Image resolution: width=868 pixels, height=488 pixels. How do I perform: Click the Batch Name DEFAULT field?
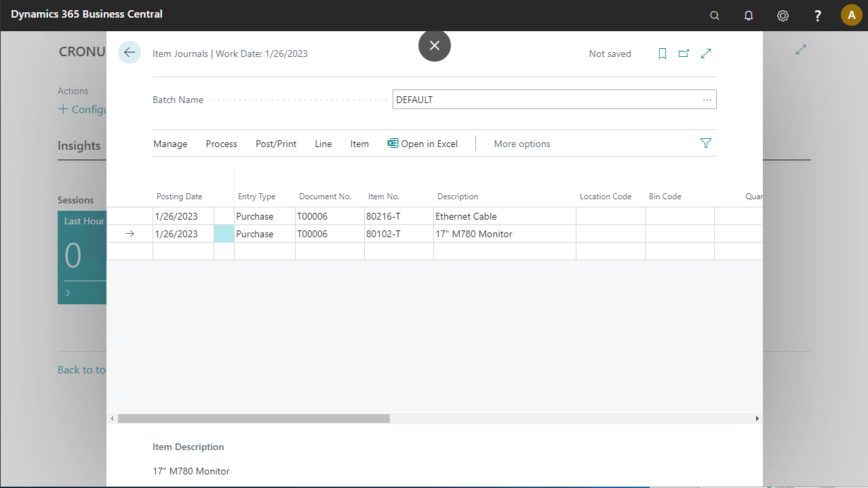(x=555, y=100)
